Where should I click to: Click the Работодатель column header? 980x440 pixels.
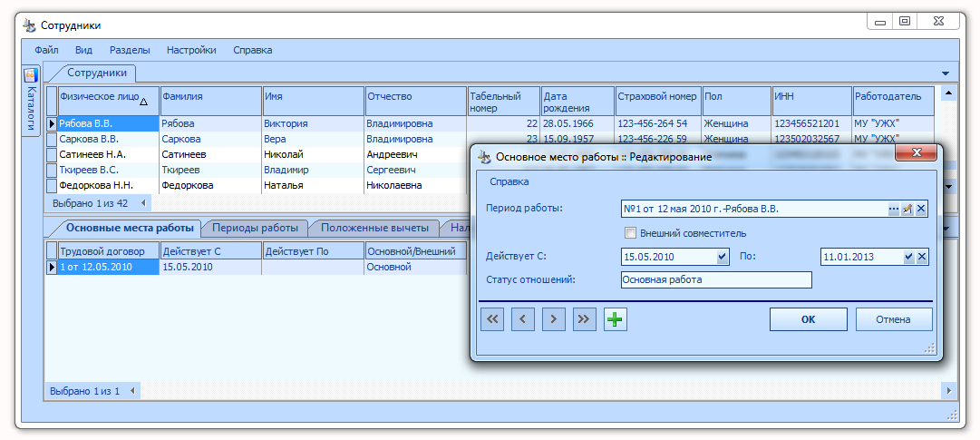tap(894, 102)
